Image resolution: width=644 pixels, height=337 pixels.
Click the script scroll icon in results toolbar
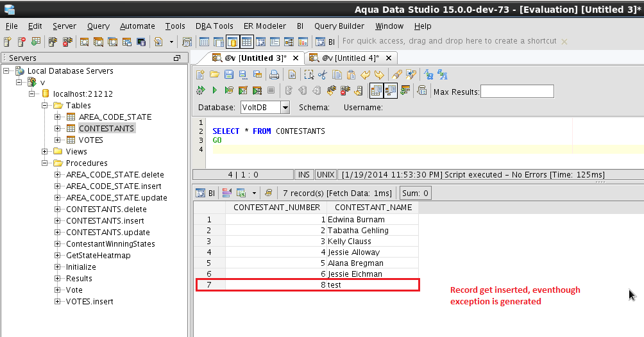pyautogui.click(x=269, y=193)
